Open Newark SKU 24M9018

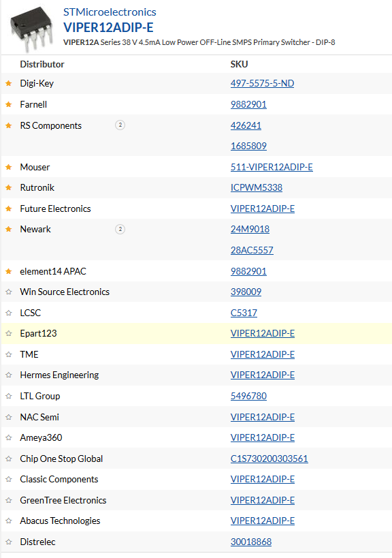click(x=250, y=229)
